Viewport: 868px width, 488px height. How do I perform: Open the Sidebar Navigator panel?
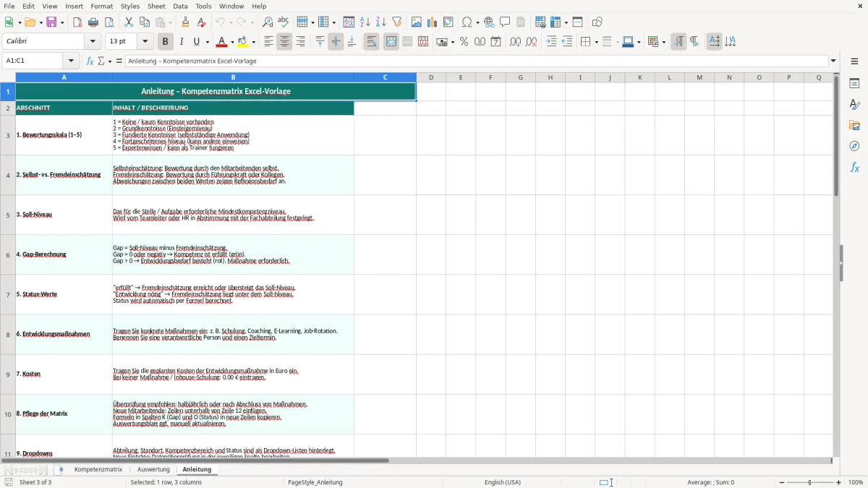(x=854, y=147)
